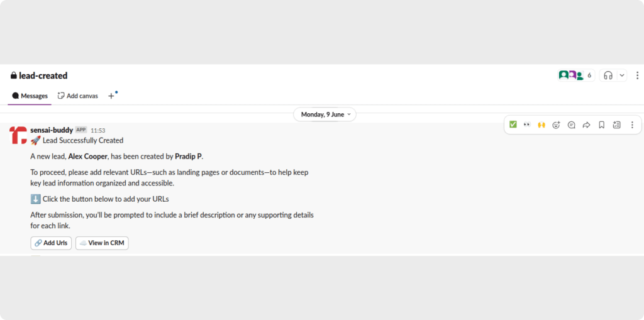Viewport: 644px width, 320px height.
Task: View the channel's 6 members
Action: pyautogui.click(x=575, y=75)
